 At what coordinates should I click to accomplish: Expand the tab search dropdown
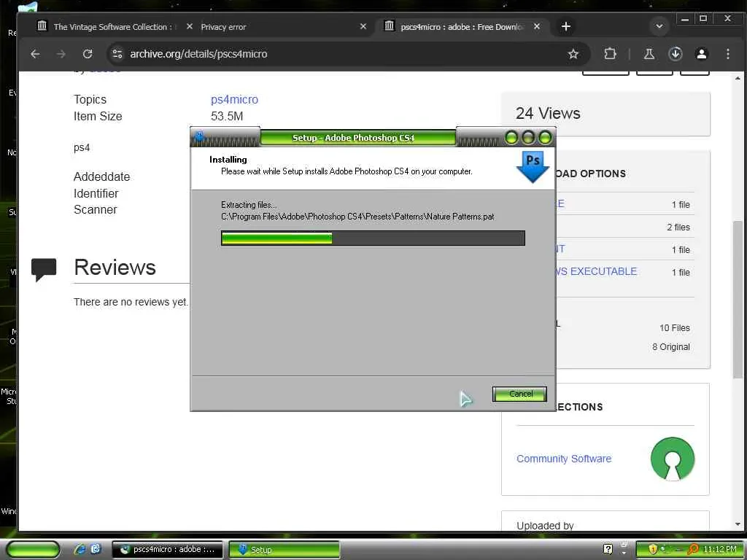point(659,26)
